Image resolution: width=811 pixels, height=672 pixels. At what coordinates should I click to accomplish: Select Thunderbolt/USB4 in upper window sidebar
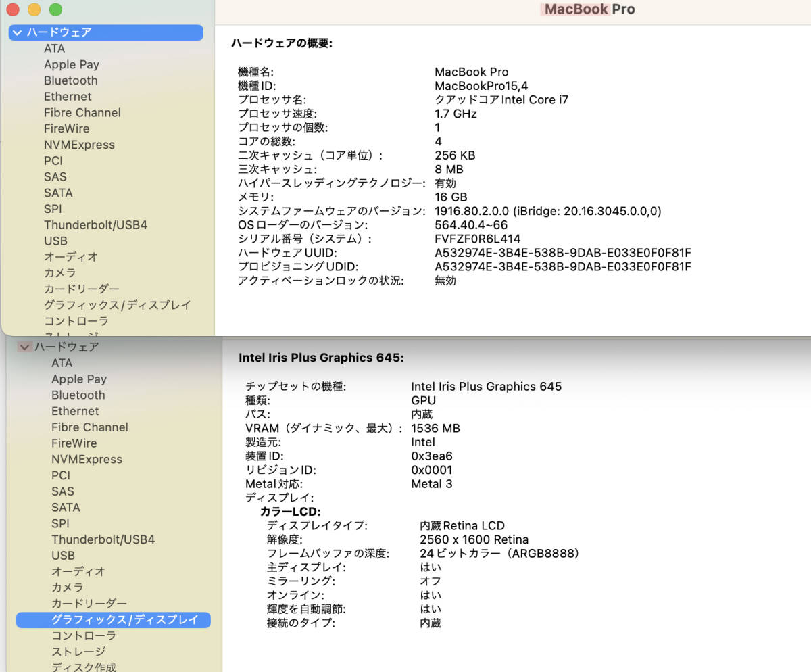96,225
